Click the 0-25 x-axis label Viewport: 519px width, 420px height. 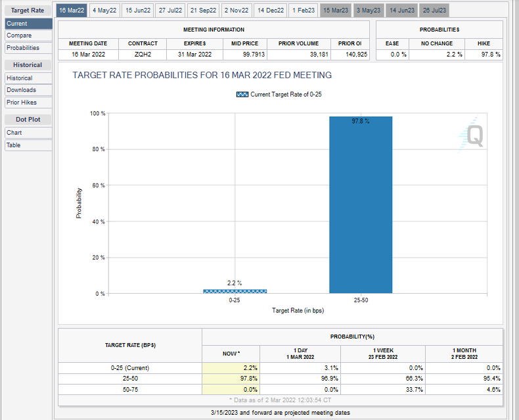235,300
